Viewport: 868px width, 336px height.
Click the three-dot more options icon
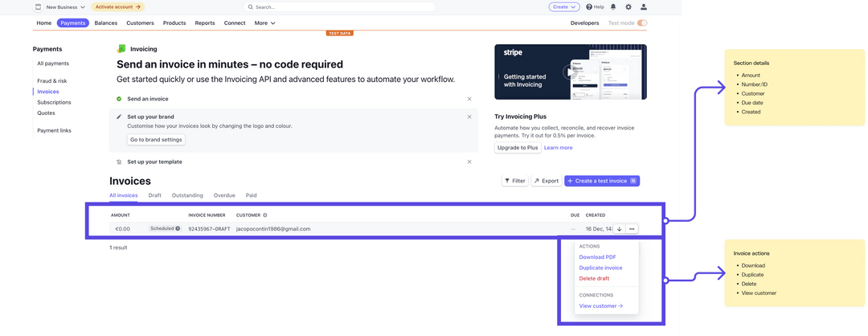pos(632,229)
